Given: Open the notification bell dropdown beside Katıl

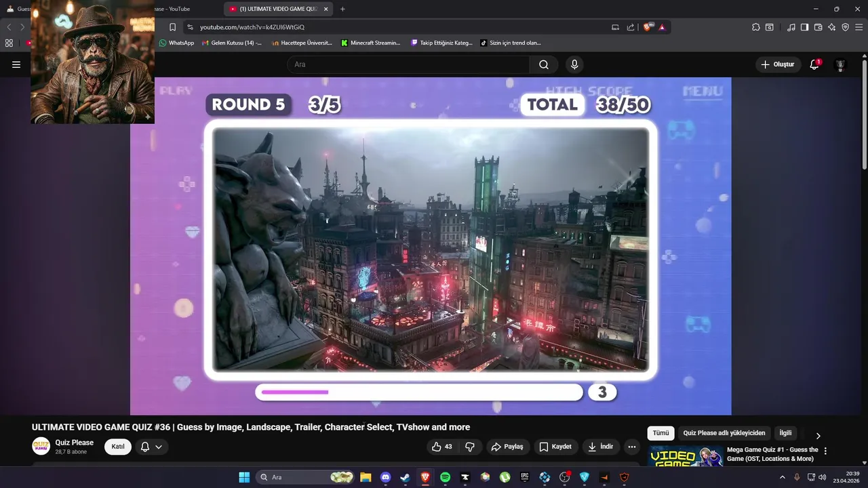Looking at the screenshot, I should tap(151, 447).
